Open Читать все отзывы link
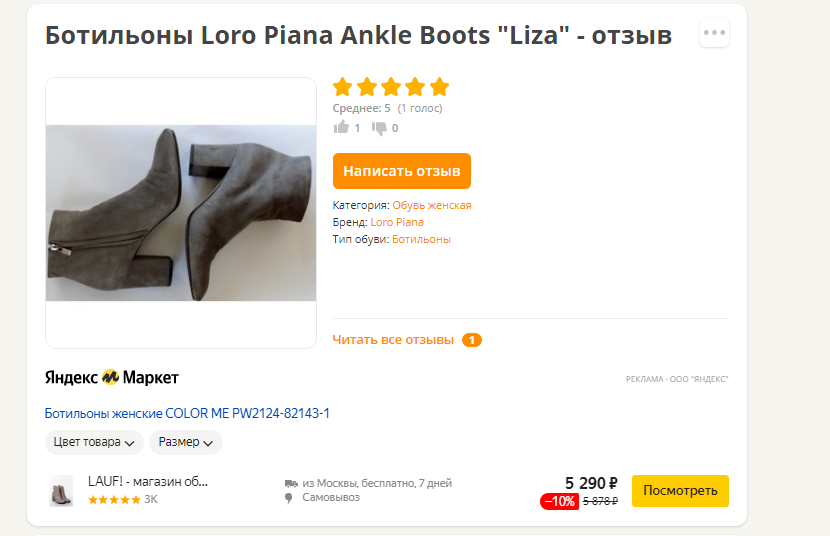Image resolution: width=830 pixels, height=536 pixels. point(393,340)
